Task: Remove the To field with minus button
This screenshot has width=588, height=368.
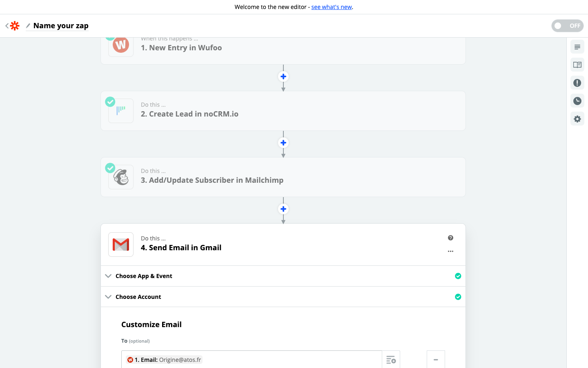Action: click(436, 360)
